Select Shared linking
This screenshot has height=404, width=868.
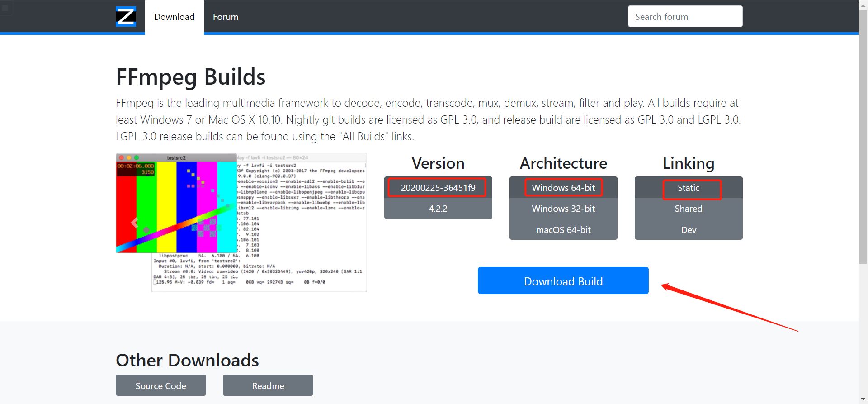click(x=689, y=209)
